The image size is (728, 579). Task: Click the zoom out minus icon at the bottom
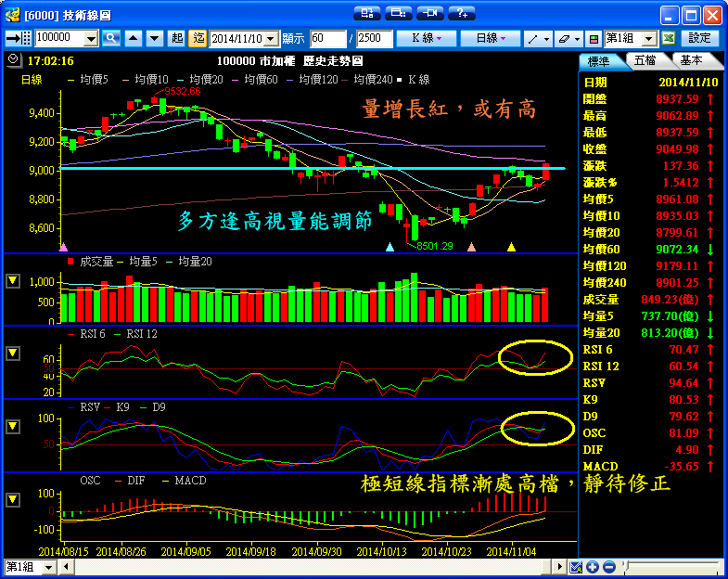click(609, 567)
